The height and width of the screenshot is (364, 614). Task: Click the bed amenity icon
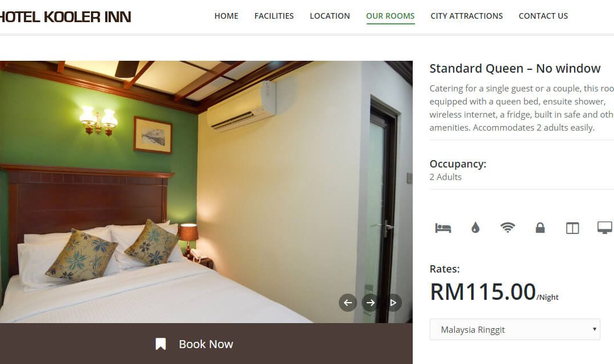pyautogui.click(x=443, y=228)
